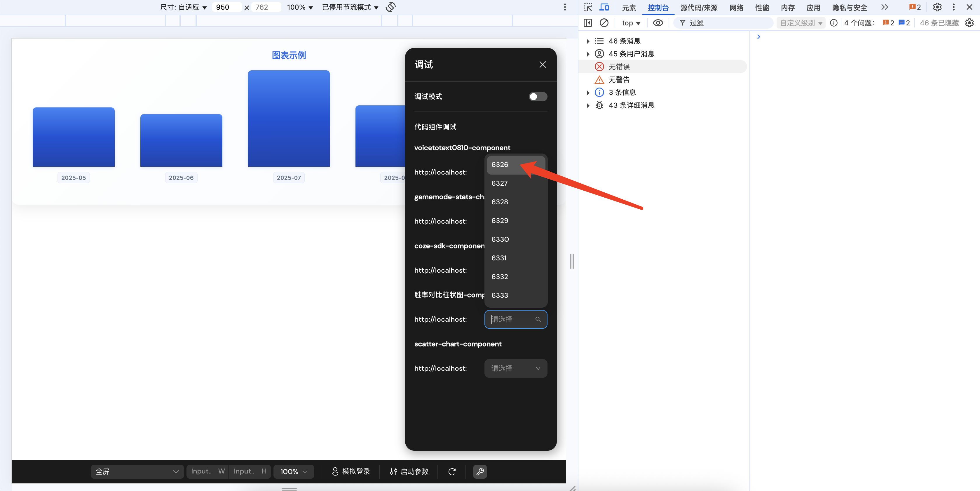Select port 6328 from the list
The width and height of the screenshot is (980, 491).
pos(516,202)
